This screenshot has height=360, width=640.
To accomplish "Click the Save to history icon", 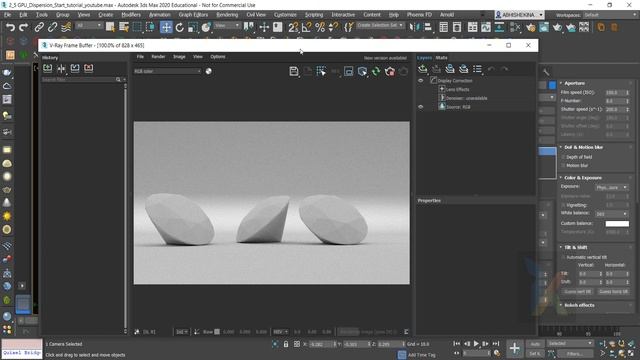I will 47,68.
